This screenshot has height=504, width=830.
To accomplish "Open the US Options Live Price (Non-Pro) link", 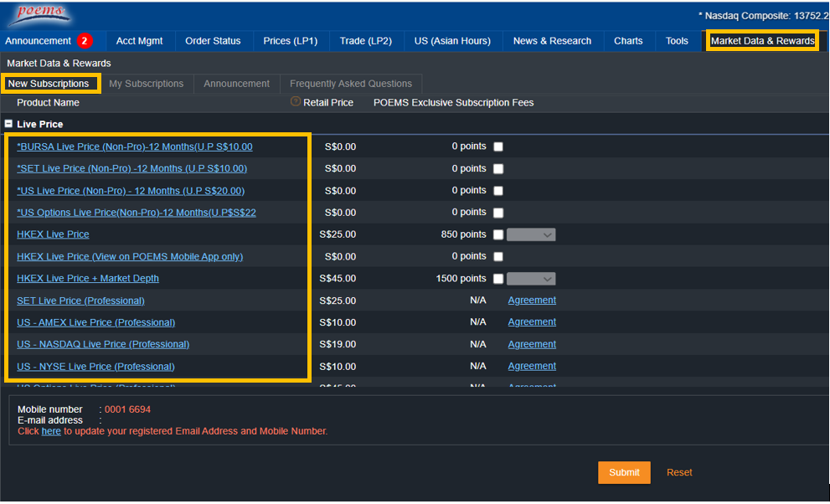I will [136, 213].
